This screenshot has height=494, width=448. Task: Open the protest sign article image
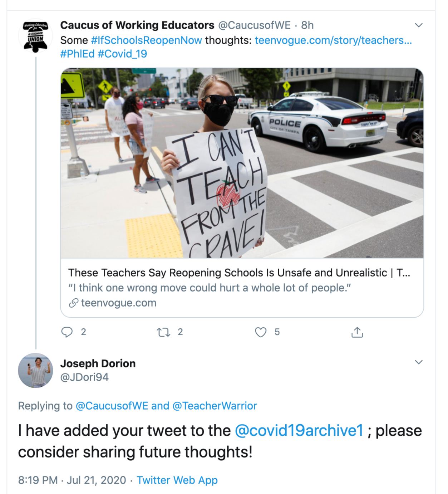pyautogui.click(x=242, y=163)
